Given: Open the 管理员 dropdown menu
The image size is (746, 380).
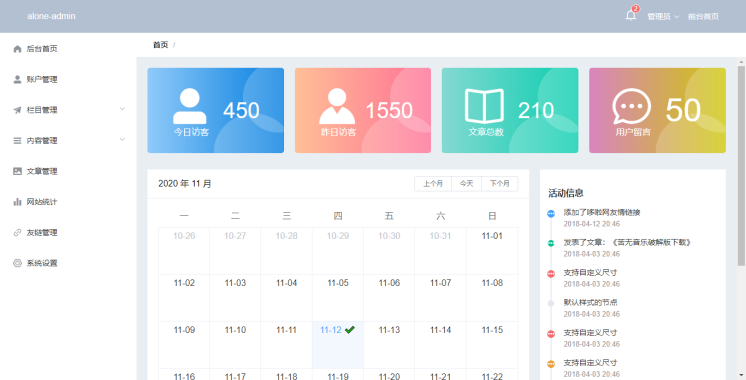Looking at the screenshot, I should click(663, 17).
